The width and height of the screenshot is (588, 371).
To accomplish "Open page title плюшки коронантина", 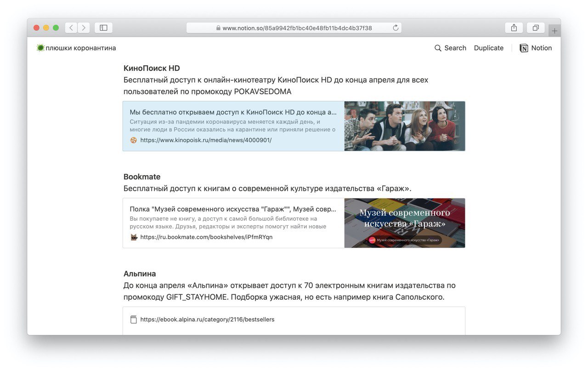I will [x=80, y=48].
